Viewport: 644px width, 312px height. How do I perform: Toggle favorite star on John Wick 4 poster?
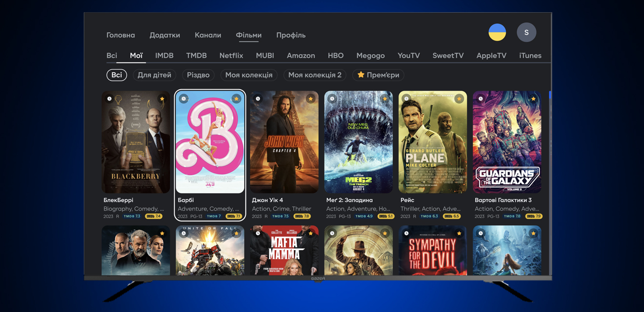(311, 99)
